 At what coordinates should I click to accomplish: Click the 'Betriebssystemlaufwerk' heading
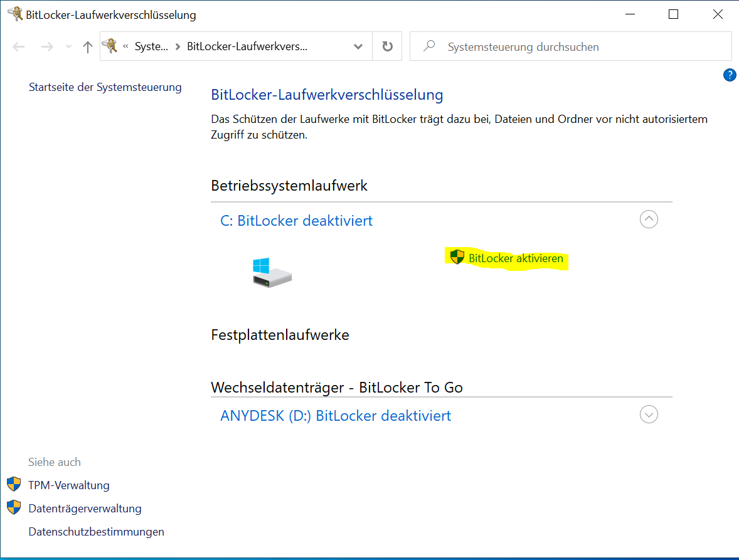(289, 186)
